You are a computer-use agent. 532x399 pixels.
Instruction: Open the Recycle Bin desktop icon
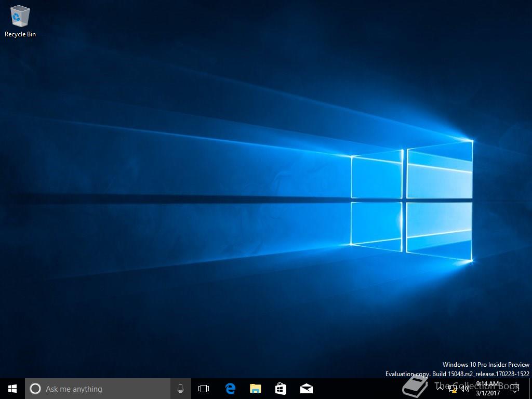coord(20,21)
